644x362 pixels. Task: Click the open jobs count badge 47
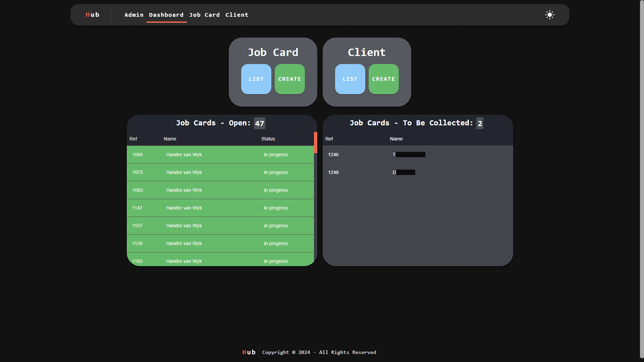click(259, 123)
